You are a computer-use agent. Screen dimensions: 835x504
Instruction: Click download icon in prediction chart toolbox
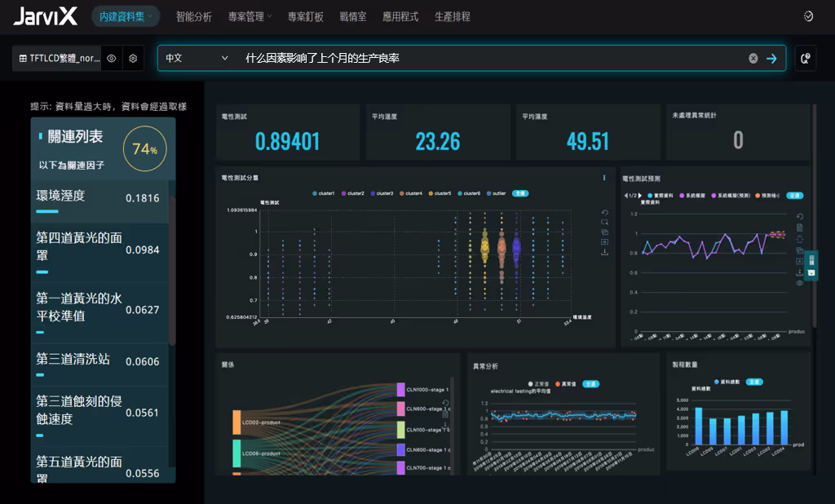pyautogui.click(x=799, y=272)
